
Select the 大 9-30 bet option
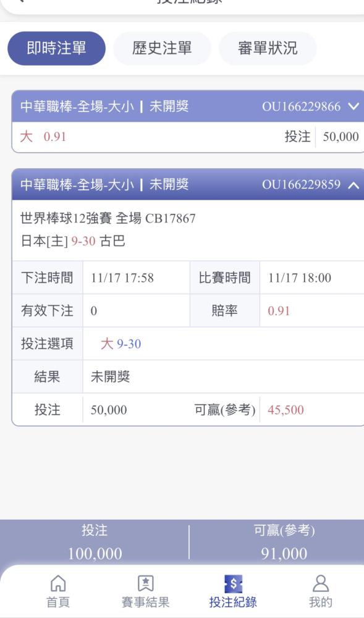click(121, 344)
